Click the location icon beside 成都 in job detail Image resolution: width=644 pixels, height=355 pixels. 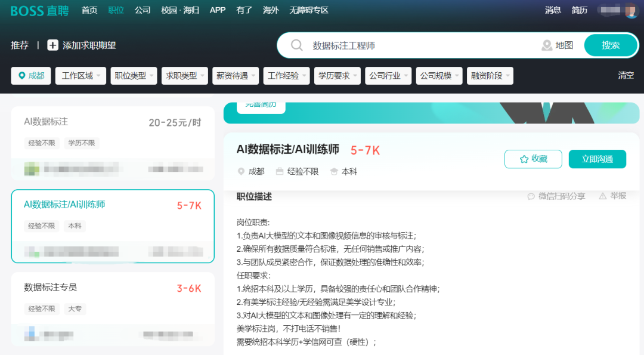tap(241, 171)
